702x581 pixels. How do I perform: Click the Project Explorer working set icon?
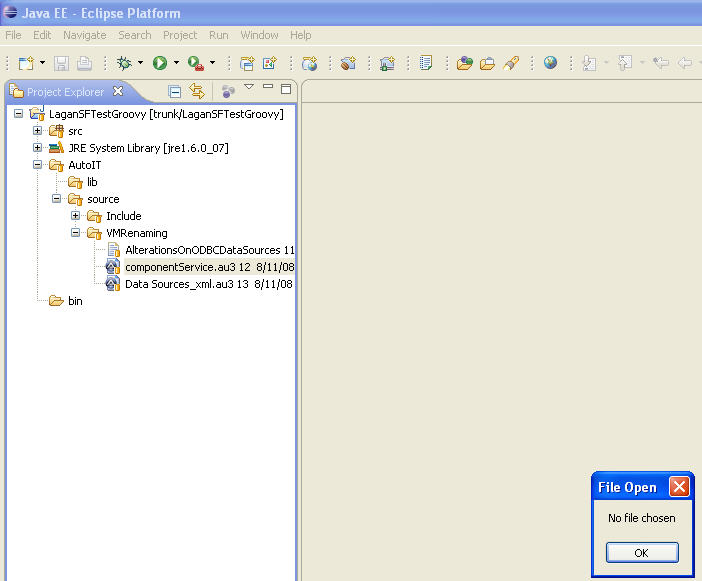coord(228,91)
